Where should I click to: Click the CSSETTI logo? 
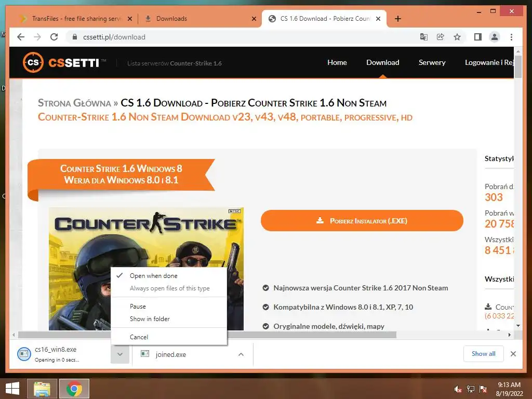pos(64,63)
